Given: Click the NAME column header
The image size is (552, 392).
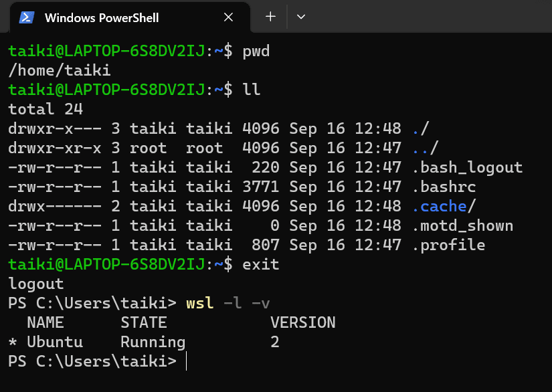Looking at the screenshot, I should pyautogui.click(x=45, y=322).
